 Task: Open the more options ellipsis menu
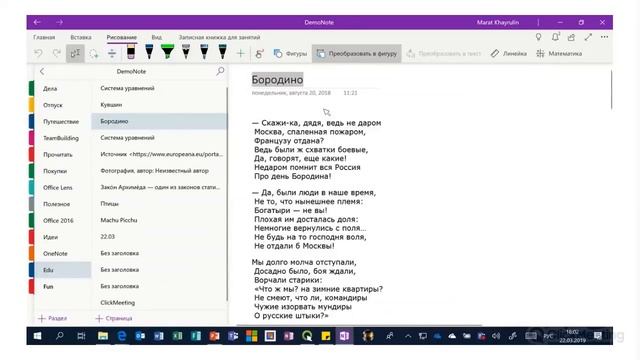[604, 37]
